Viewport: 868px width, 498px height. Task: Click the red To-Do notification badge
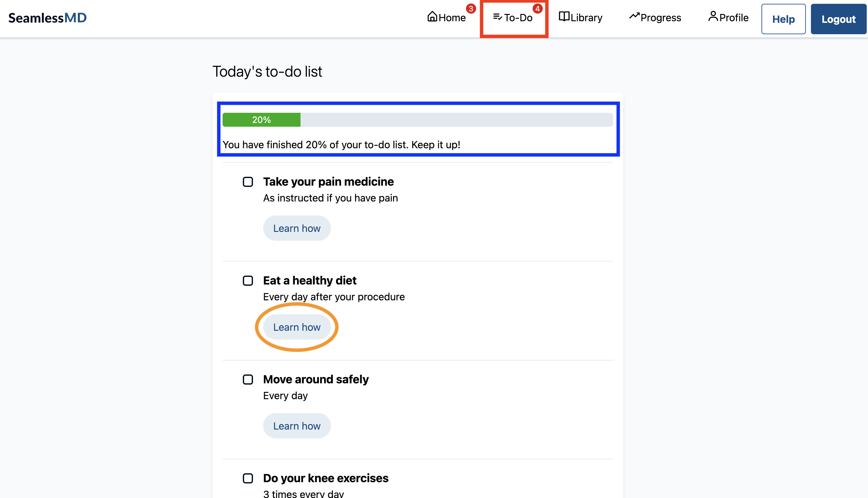tap(537, 9)
